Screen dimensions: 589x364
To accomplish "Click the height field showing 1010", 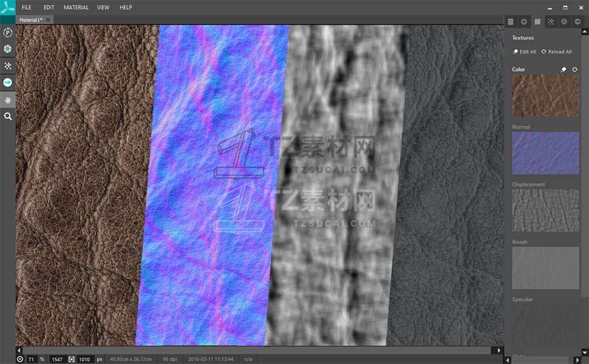I will click(84, 359).
